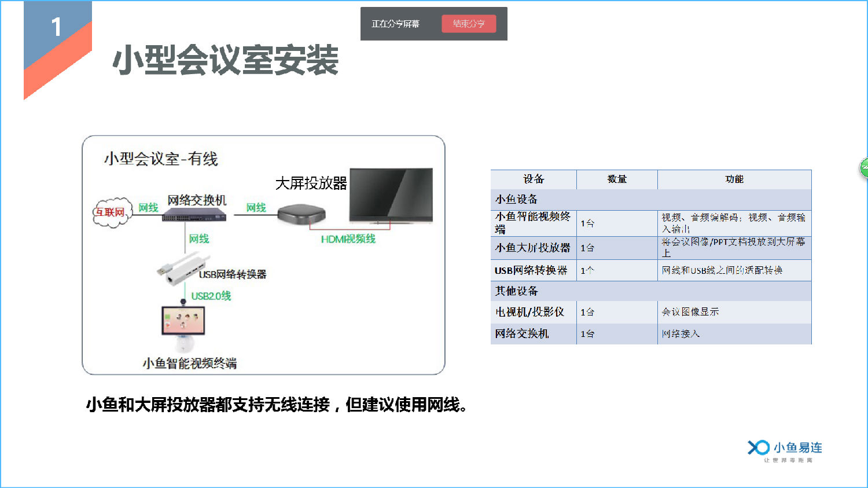
Task: Click the 其他设备 section row
Action: 651,291
